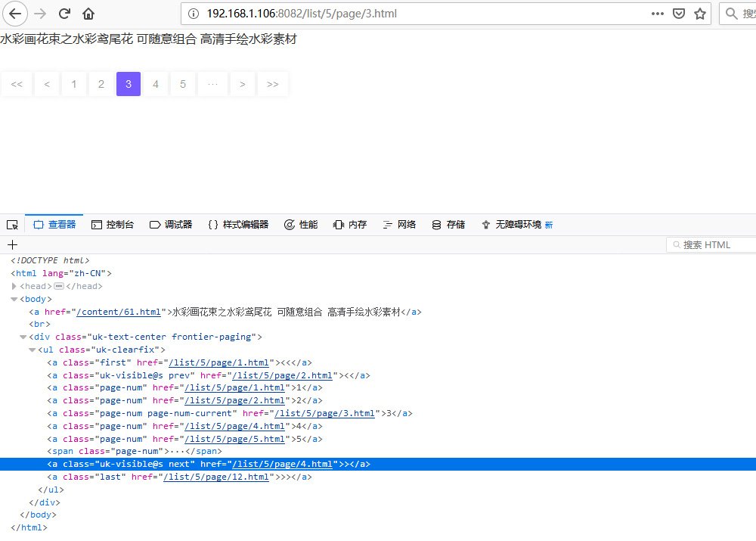The width and height of the screenshot is (756, 541).
Task: Click the Pocket save icon
Action: point(679,14)
